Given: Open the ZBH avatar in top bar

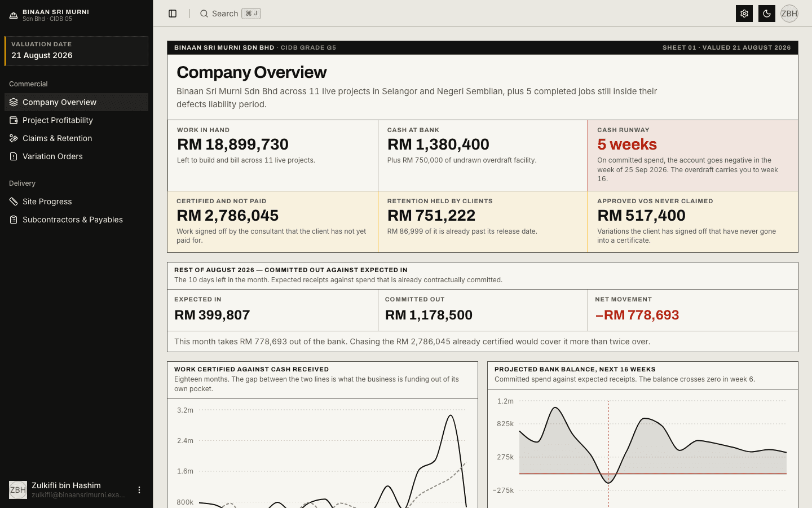Looking at the screenshot, I should [x=789, y=14].
